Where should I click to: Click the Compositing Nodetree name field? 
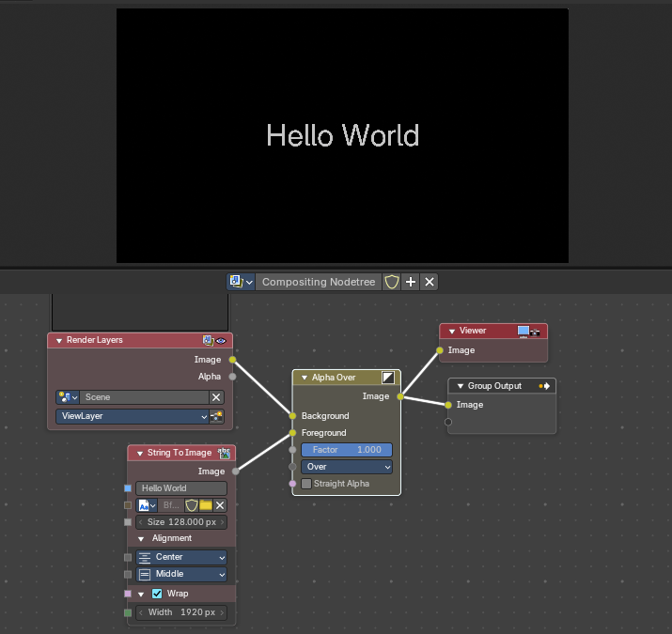[319, 282]
